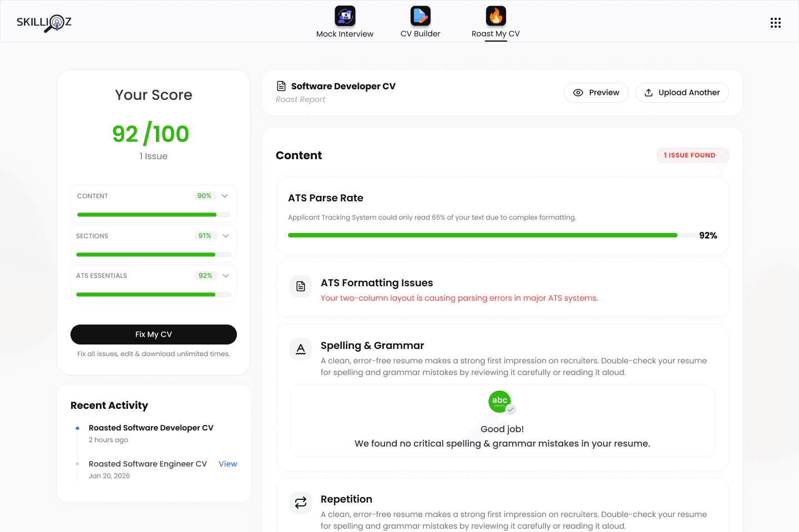Click the Skillioz logo
799x532 pixels.
click(44, 23)
